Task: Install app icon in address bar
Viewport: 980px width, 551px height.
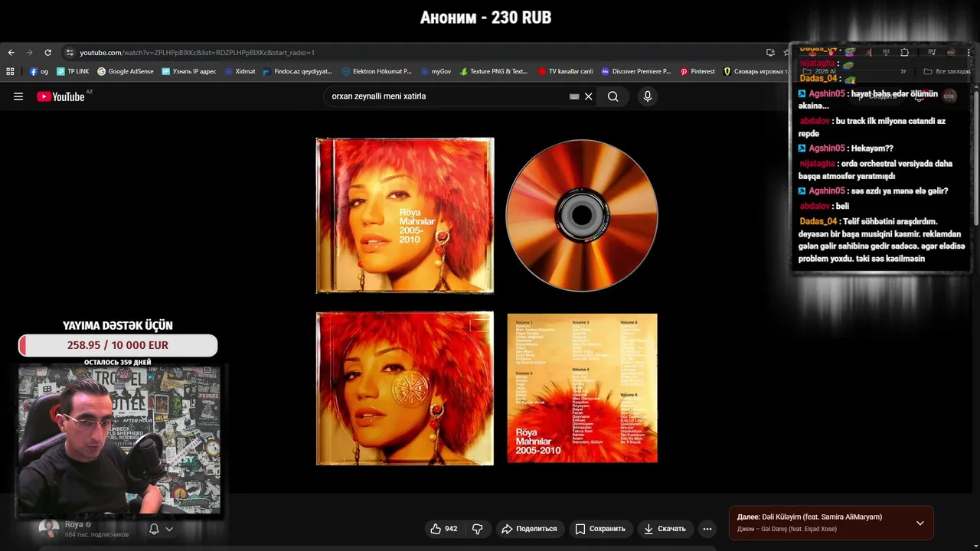Action: pyautogui.click(x=770, y=53)
